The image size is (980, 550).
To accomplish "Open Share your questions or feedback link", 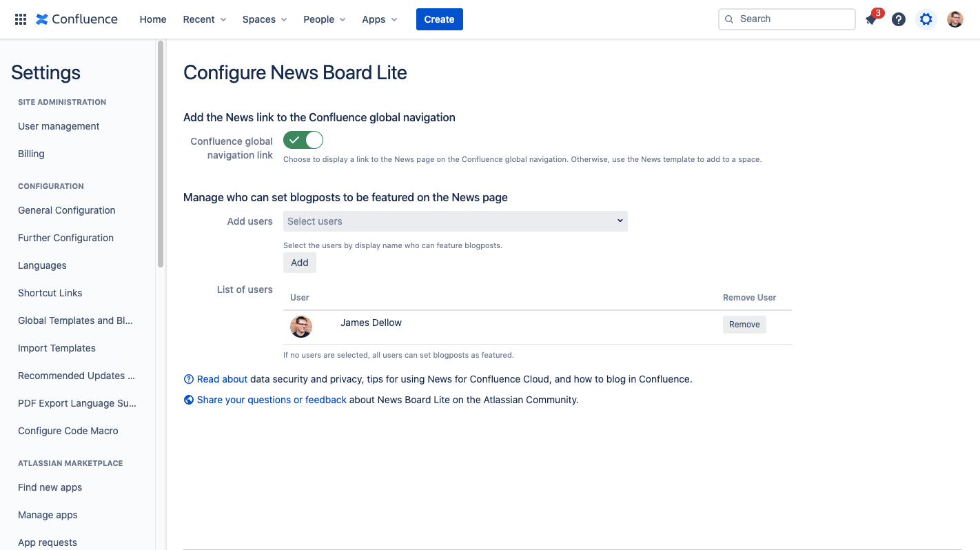I will click(x=272, y=400).
